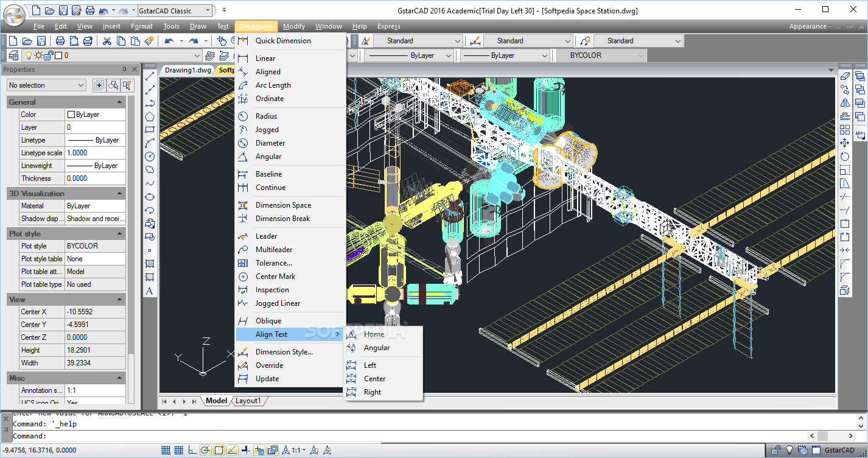The image size is (868, 458).
Task: Click the Properties panel vertical scrollbar
Action: [132, 250]
